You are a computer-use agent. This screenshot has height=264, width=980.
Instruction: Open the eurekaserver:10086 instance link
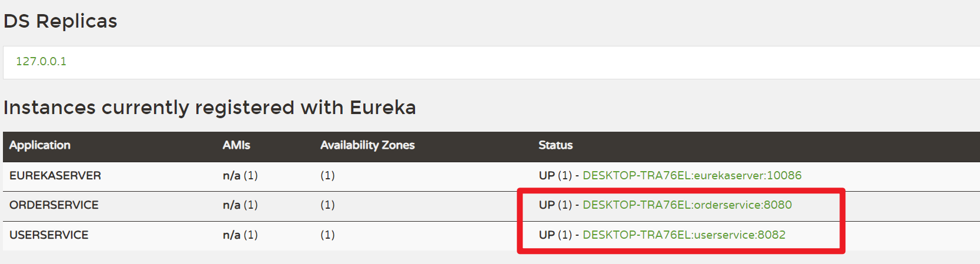[x=692, y=175]
